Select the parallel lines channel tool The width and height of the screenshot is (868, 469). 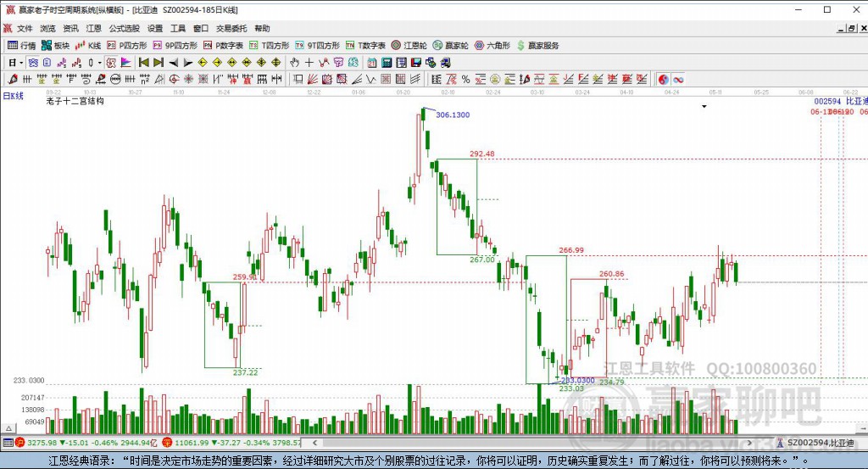click(415, 80)
